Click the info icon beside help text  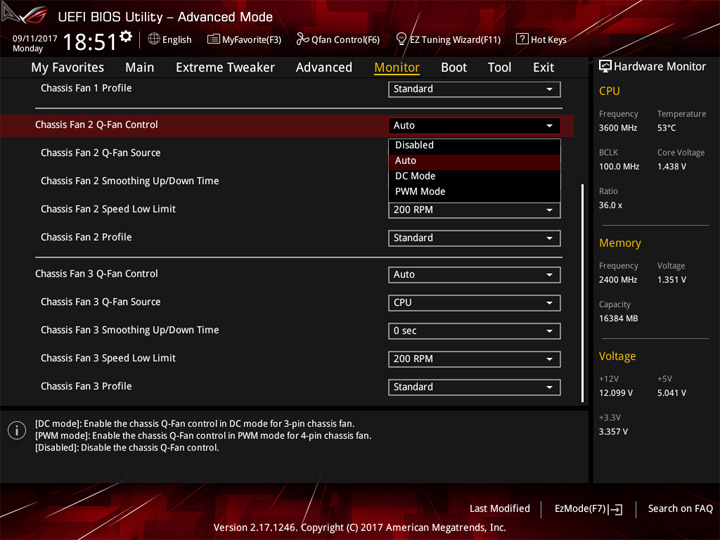click(17, 430)
